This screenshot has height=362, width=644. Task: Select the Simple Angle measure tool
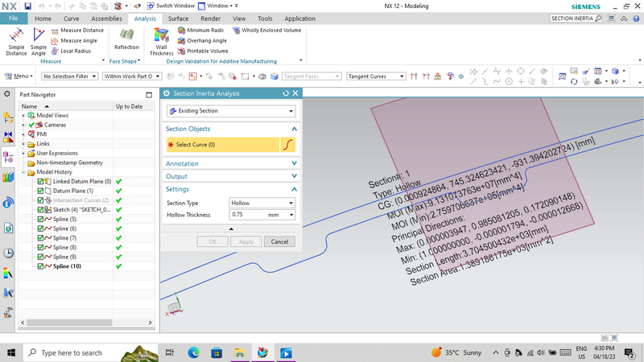[x=38, y=42]
